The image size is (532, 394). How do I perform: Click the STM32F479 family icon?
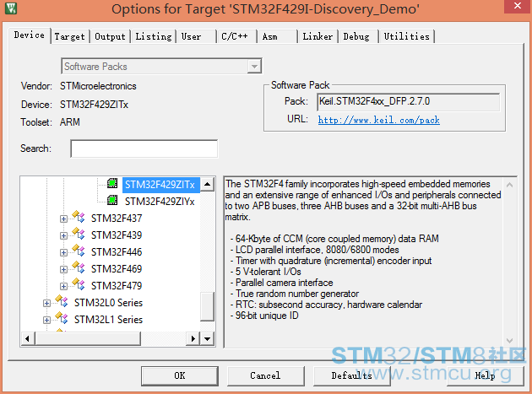point(79,285)
